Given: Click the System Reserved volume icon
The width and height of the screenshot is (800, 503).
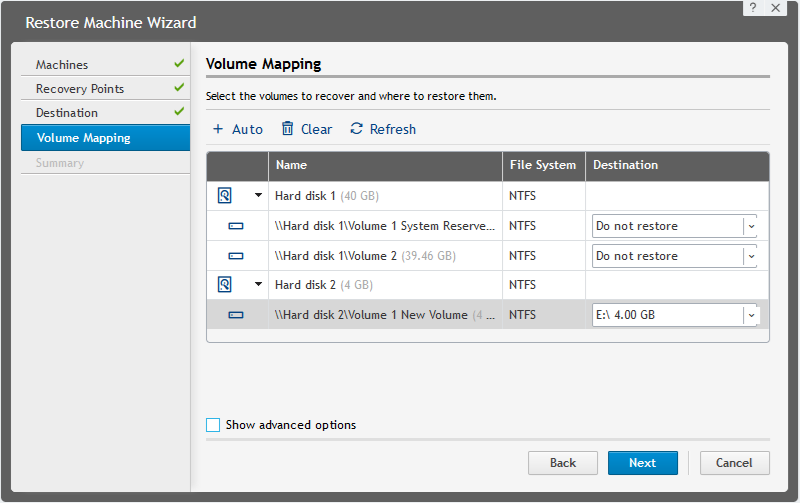Looking at the screenshot, I should (x=236, y=226).
